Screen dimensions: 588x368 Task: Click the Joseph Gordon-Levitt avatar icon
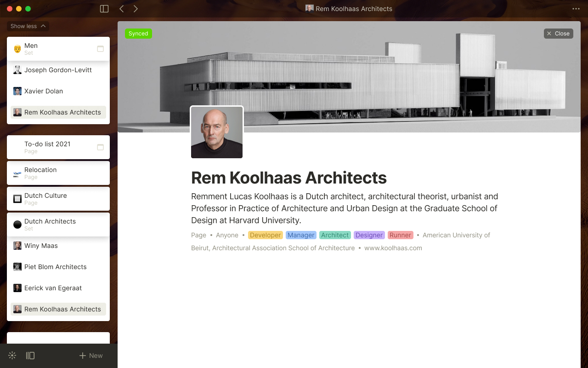[x=17, y=70]
